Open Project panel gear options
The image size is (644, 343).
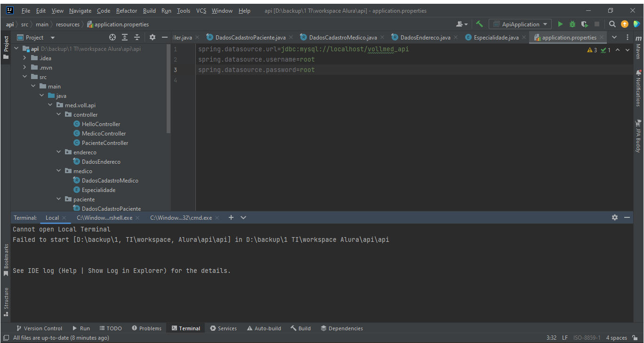152,37
